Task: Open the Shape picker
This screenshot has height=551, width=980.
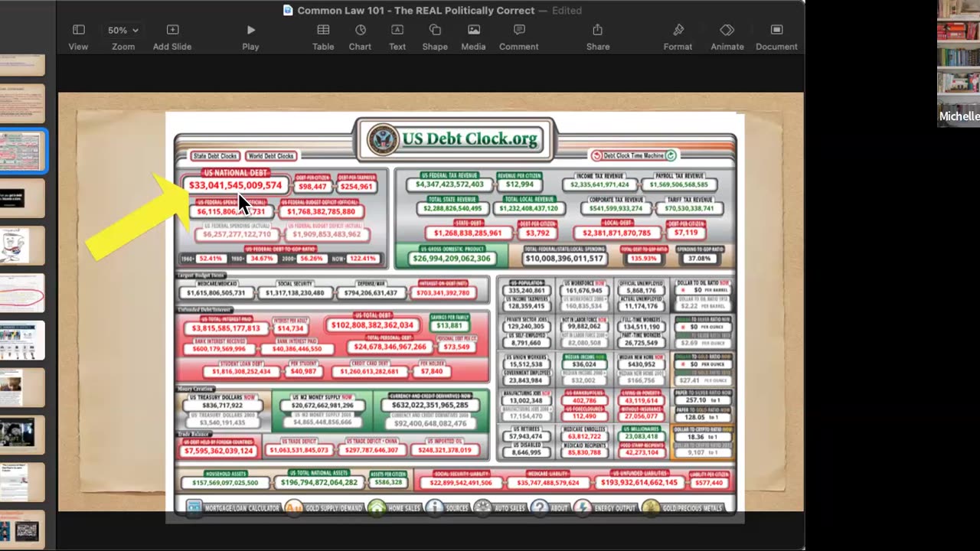Action: click(x=435, y=37)
